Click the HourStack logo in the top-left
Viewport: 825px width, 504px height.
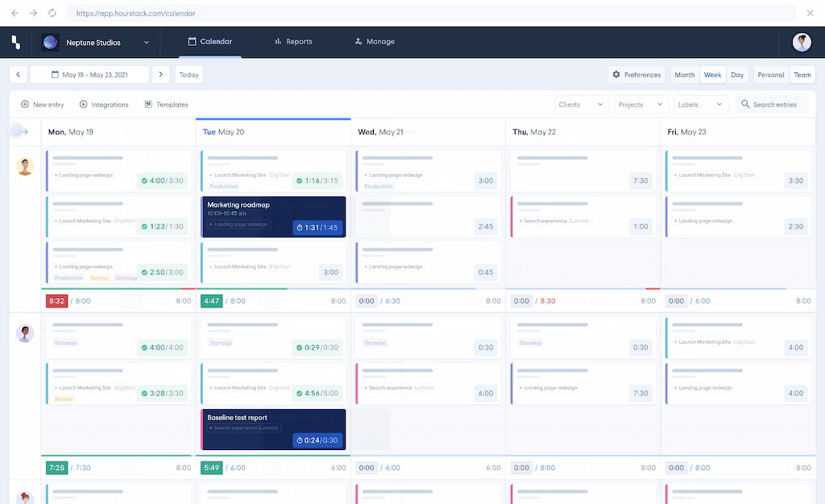tap(14, 41)
